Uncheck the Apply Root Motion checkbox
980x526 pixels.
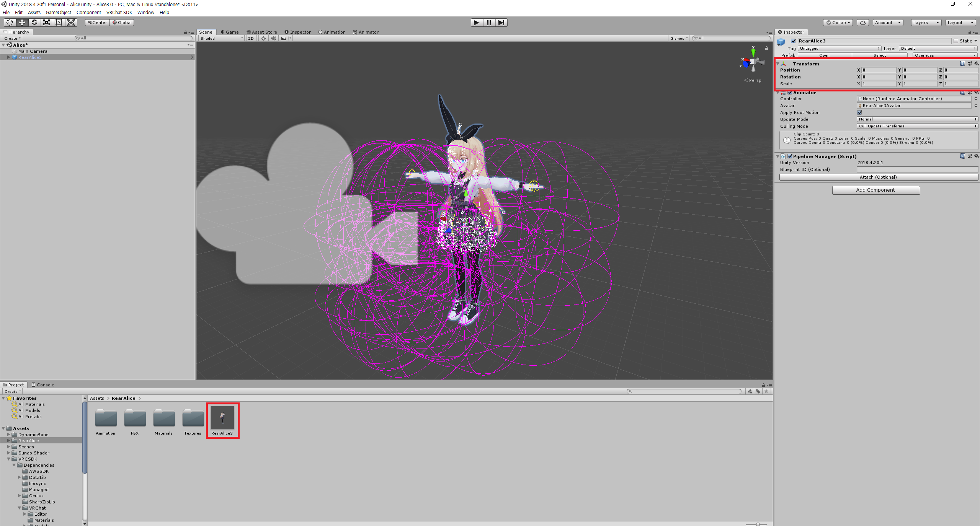tap(859, 112)
